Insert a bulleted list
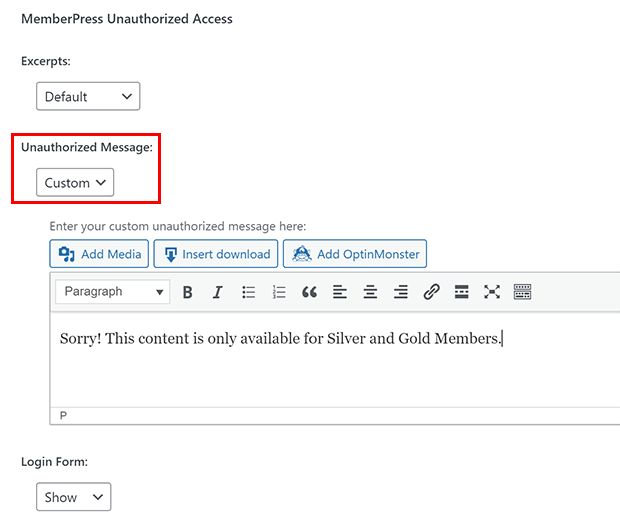The image size is (620, 532). [248, 292]
